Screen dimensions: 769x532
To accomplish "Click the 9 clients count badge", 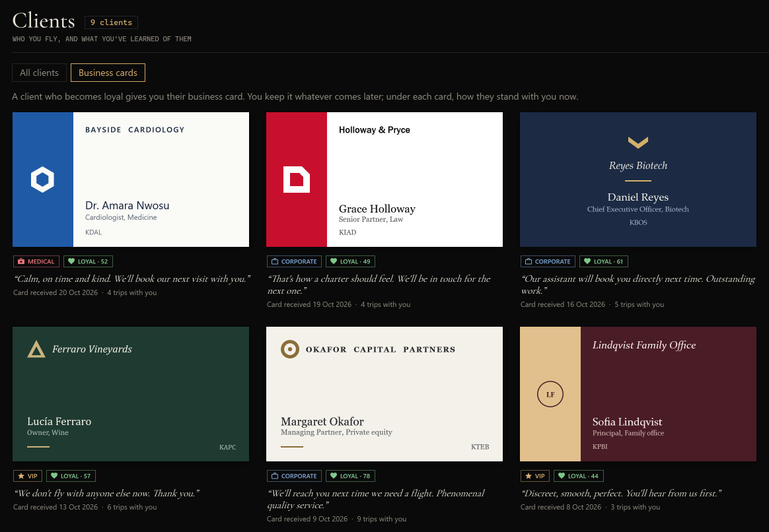I will (112, 22).
